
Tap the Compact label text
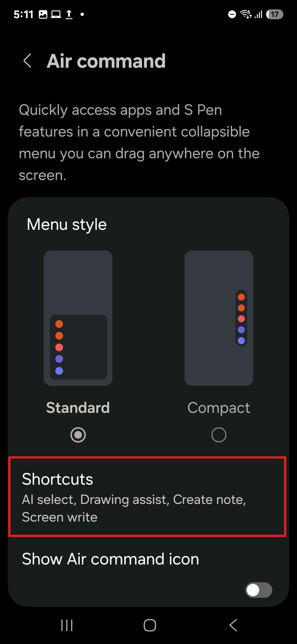tap(219, 408)
